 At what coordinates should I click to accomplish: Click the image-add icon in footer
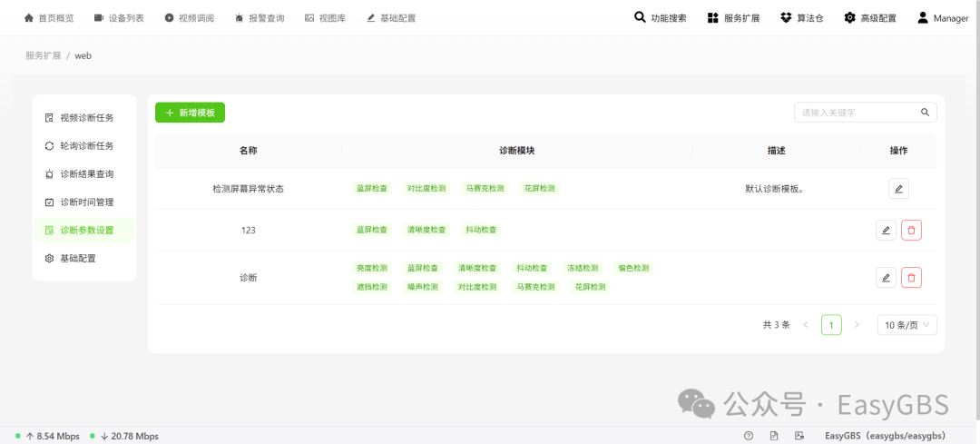click(799, 436)
